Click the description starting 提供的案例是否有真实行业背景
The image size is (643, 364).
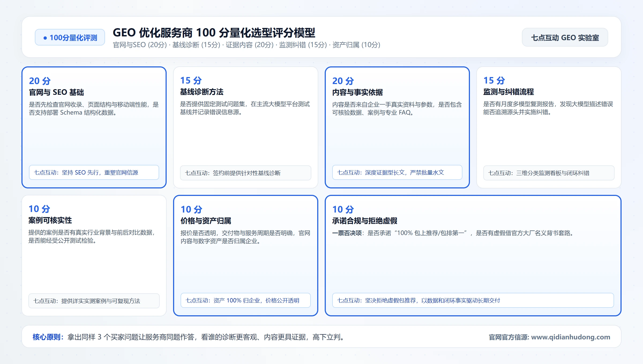92,236
